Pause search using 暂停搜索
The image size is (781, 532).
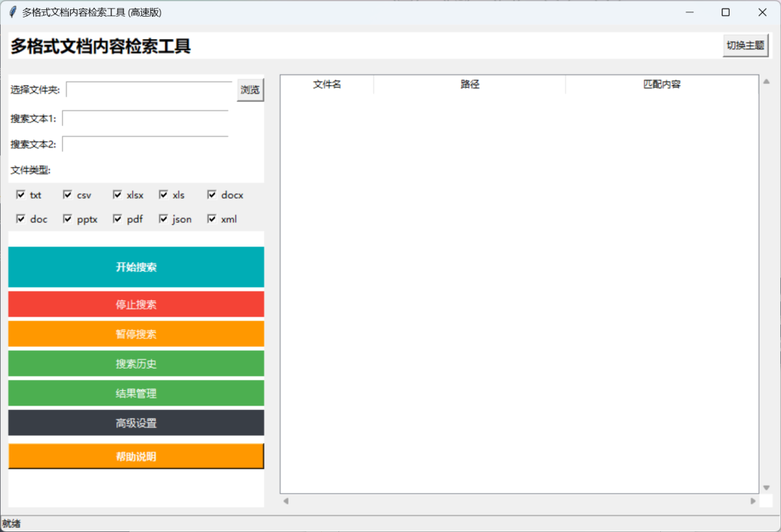tap(135, 334)
